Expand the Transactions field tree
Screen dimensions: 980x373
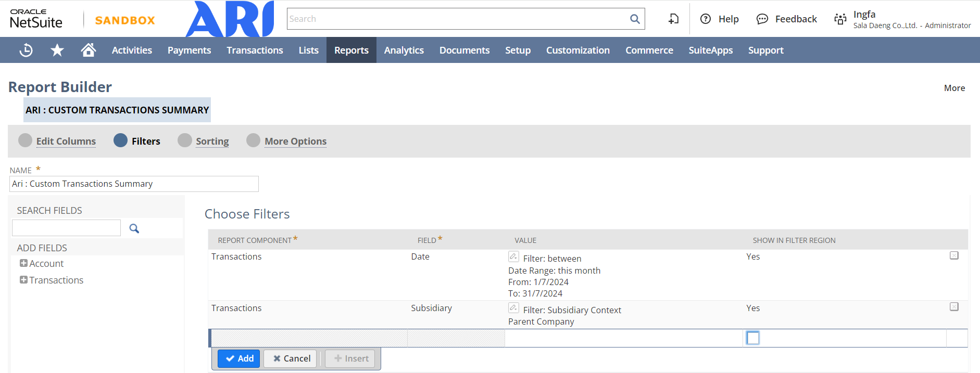click(23, 280)
